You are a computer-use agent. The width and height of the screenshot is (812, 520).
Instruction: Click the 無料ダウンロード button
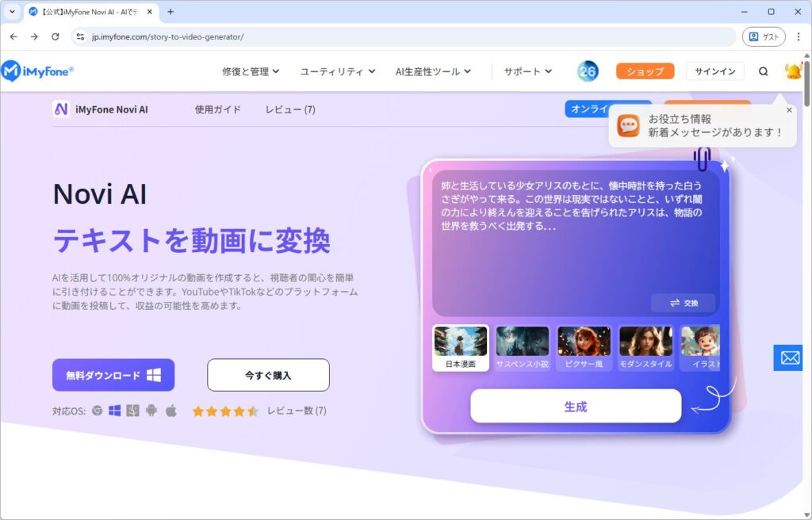113,375
